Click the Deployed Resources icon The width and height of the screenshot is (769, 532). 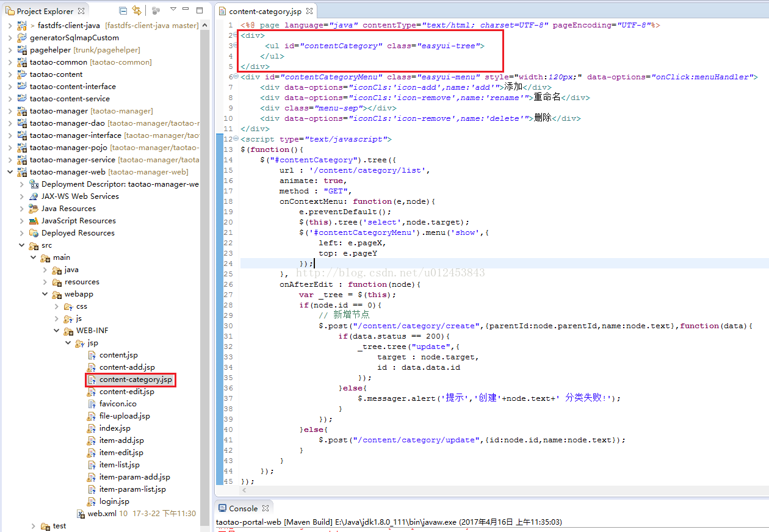(x=35, y=232)
